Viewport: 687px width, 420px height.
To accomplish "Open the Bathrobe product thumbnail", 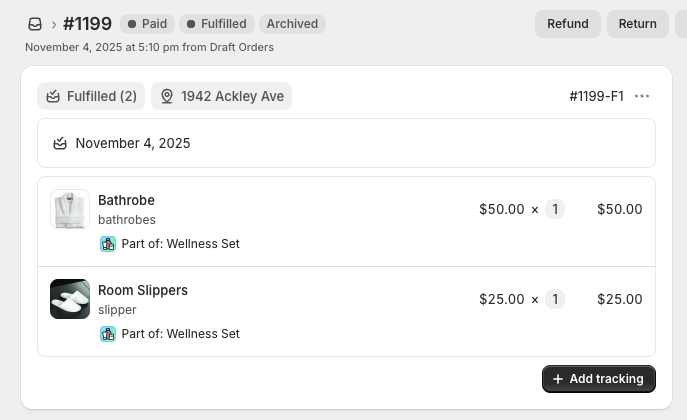I will pyautogui.click(x=70, y=209).
